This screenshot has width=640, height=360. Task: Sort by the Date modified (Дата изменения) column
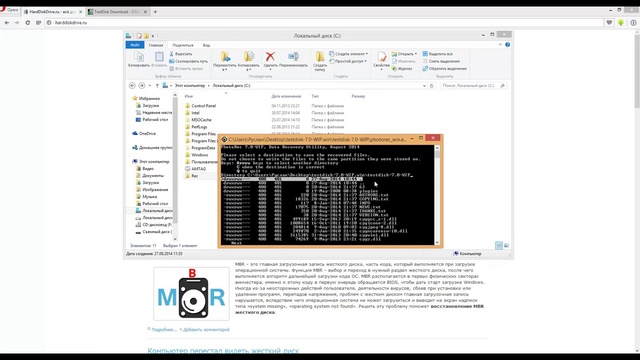[x=286, y=96]
